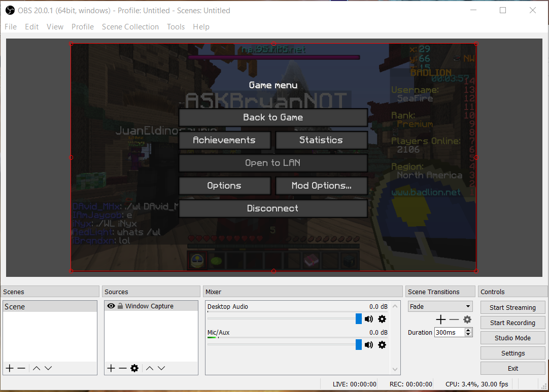The height and width of the screenshot is (392, 549).
Task: Open the Tools menu
Action: point(176,27)
